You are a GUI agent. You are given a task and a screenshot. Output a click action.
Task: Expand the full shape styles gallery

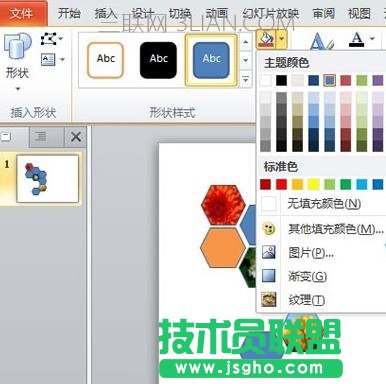click(246, 79)
